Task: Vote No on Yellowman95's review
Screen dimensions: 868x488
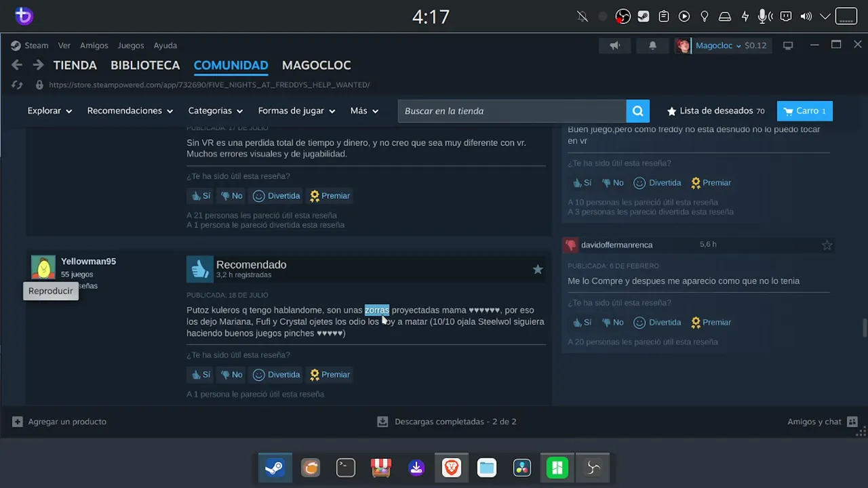Action: coord(231,375)
